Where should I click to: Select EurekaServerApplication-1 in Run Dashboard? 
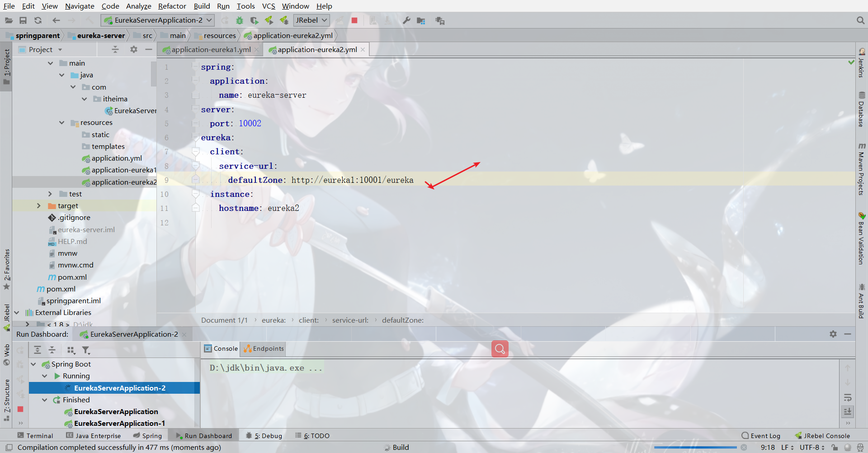coord(119,424)
